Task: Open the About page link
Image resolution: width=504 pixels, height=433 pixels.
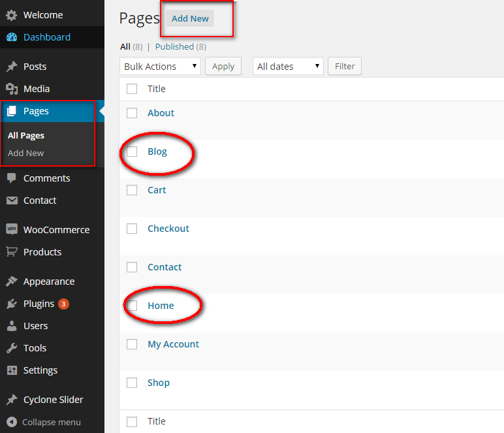Action: click(x=161, y=113)
